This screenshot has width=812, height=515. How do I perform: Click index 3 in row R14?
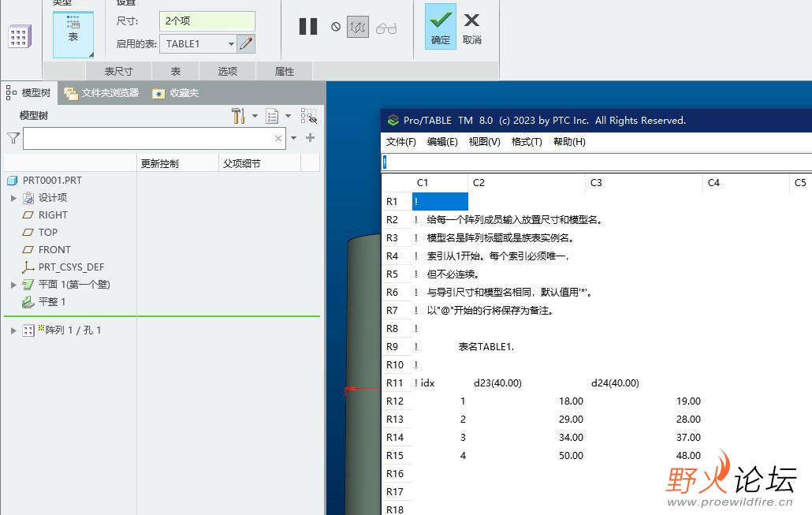[463, 437]
